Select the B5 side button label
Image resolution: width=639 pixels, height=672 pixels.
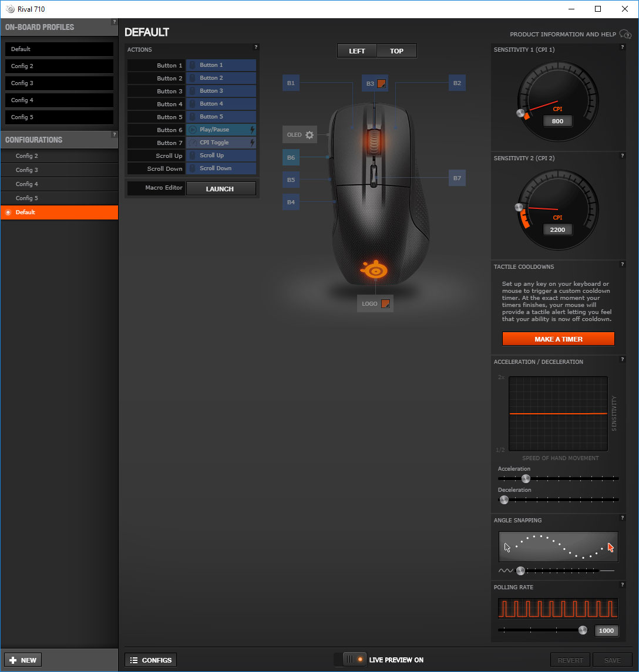291,180
